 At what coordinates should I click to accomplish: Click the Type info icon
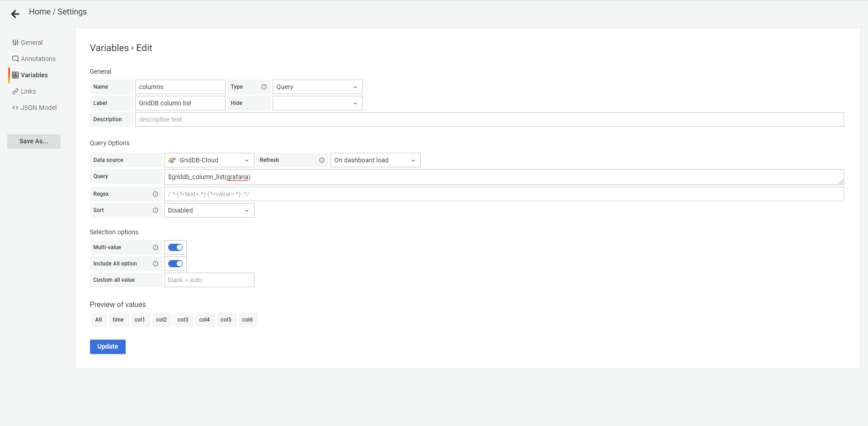pos(264,87)
